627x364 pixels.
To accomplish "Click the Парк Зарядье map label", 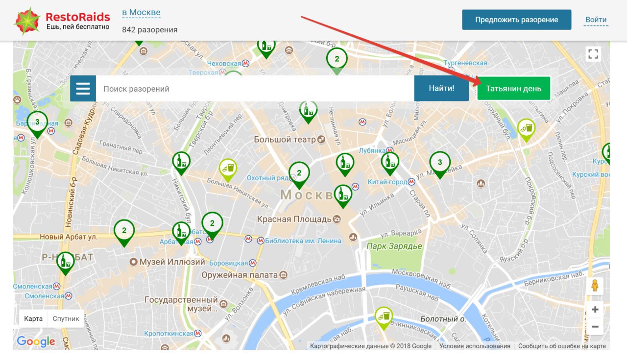I will click(394, 246).
